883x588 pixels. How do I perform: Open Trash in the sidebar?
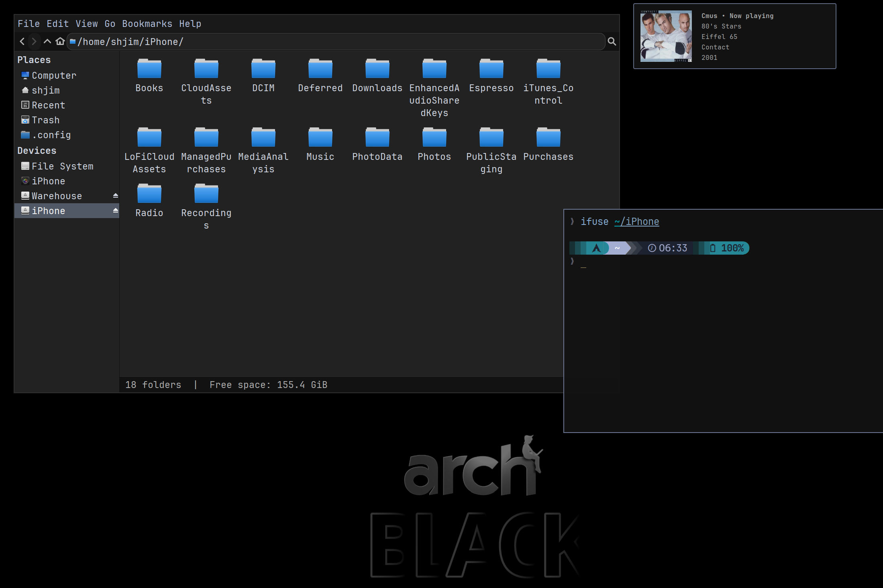(67, 120)
